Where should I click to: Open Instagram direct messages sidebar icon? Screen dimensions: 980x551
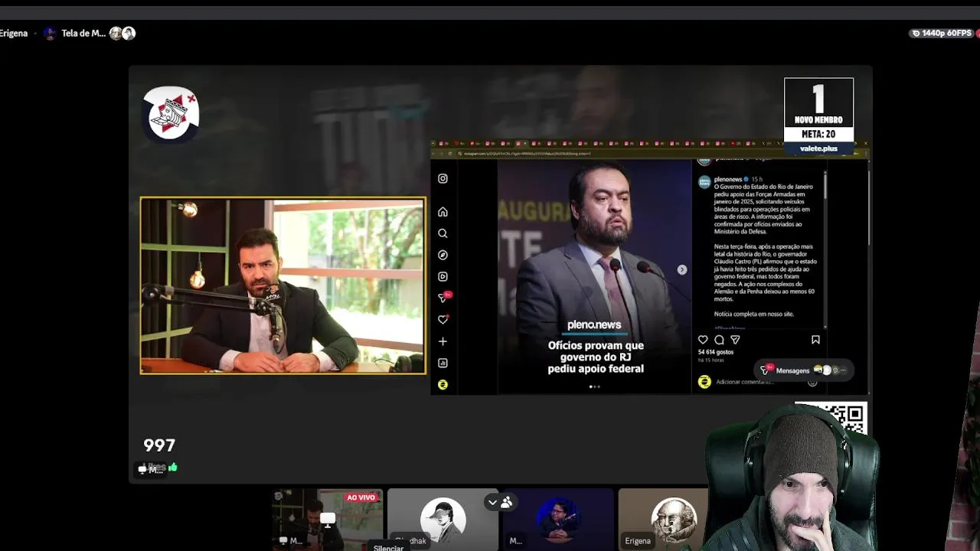pyautogui.click(x=443, y=298)
